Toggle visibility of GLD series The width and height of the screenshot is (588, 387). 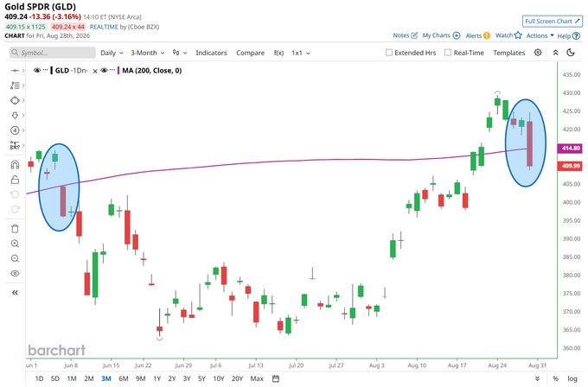pos(36,70)
